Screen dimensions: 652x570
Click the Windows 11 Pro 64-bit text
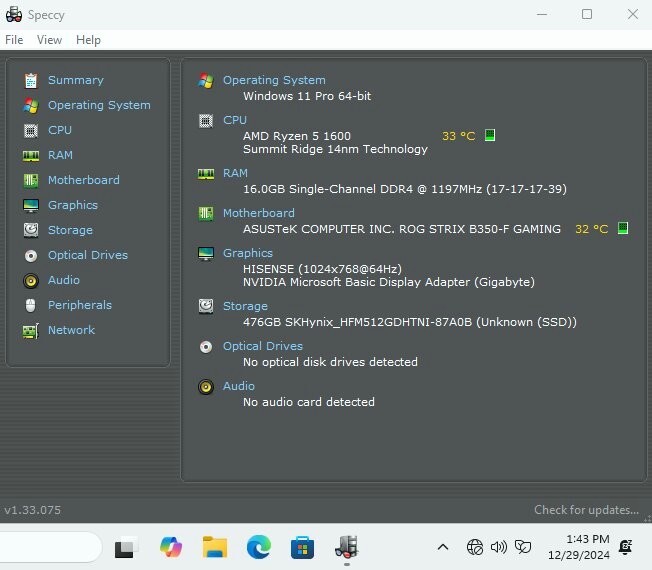click(307, 96)
